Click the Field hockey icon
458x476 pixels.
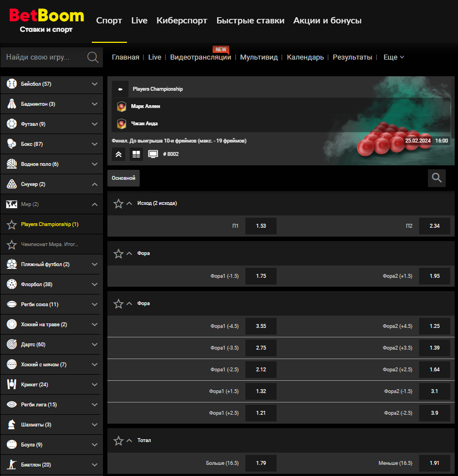[x=12, y=324]
